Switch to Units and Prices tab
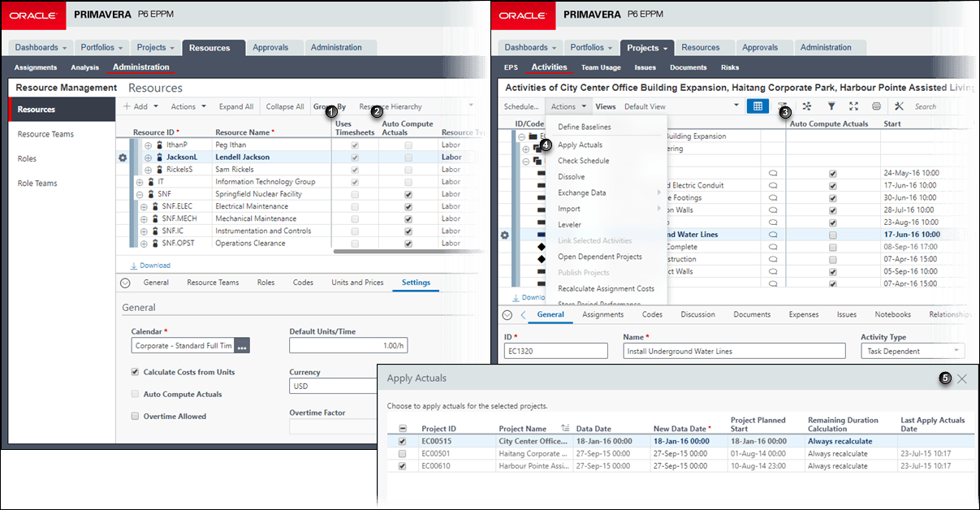This screenshot has height=510, width=980. coord(357,283)
